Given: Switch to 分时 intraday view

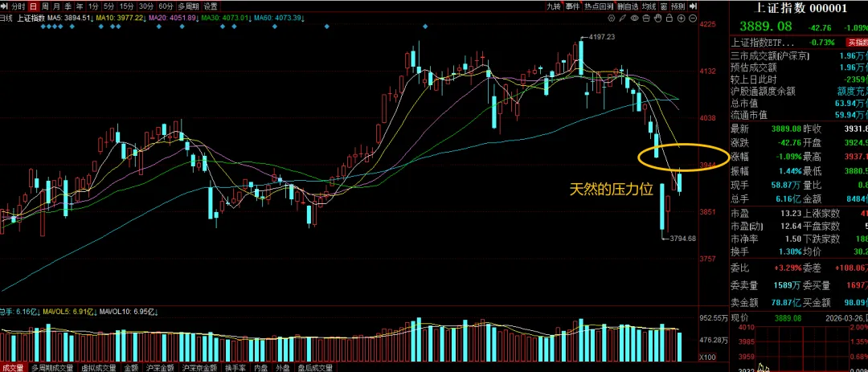Looking at the screenshot, I should (x=18, y=6).
